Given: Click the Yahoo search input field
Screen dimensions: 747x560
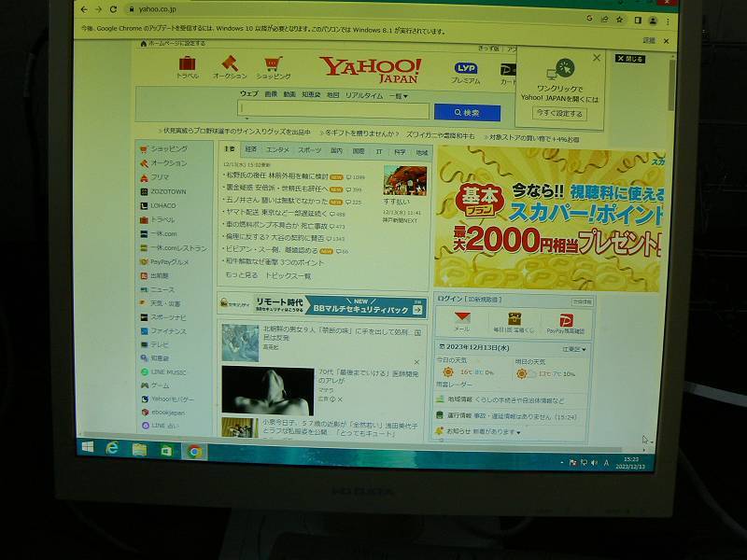Looking at the screenshot, I should point(333,110).
